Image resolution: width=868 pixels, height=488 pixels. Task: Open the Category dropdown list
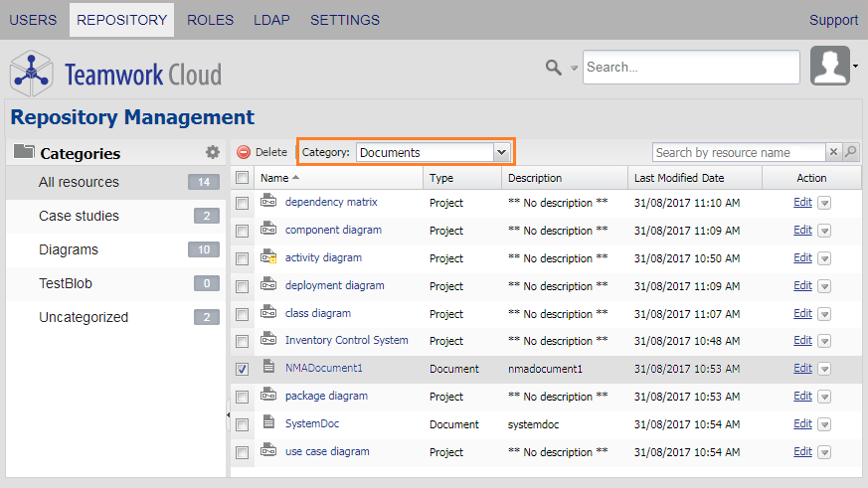[501, 152]
